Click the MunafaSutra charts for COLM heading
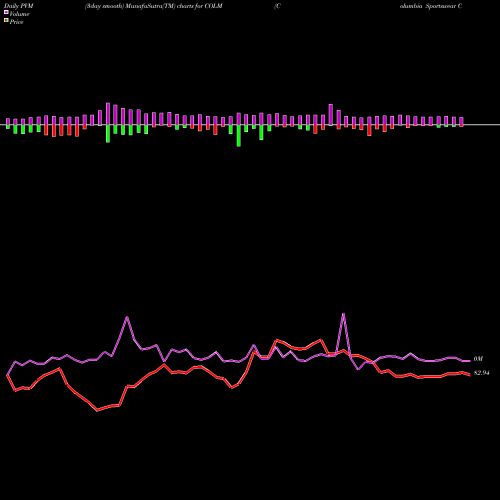Viewport: 500px width, 500px height. (154, 6)
